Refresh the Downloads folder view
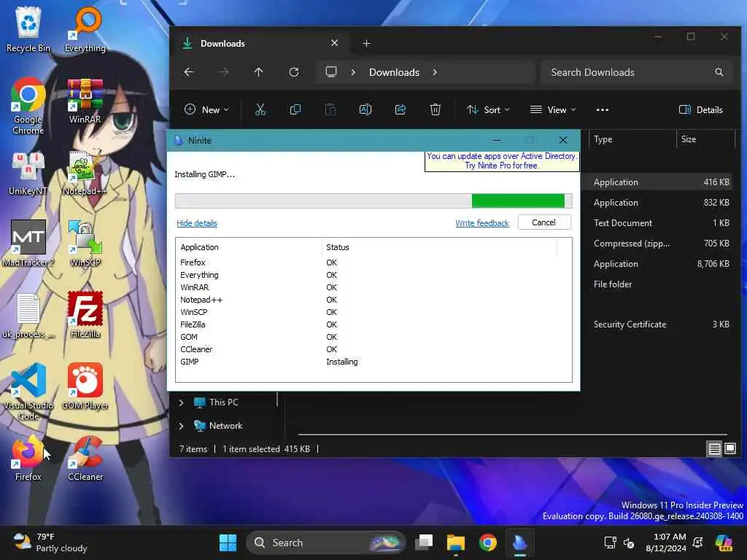 pos(294,72)
